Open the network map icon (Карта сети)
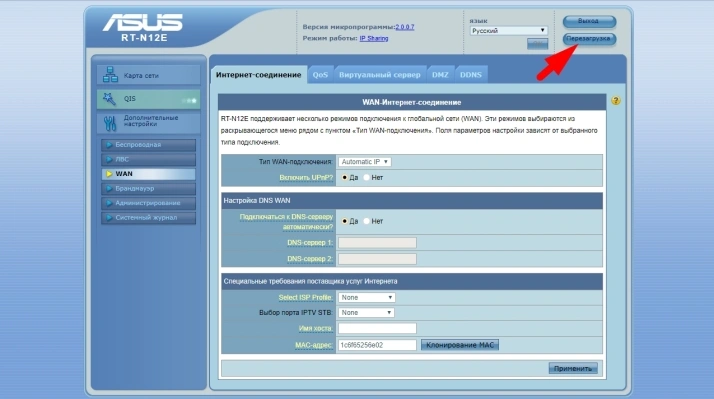714x399 pixels. (110, 74)
